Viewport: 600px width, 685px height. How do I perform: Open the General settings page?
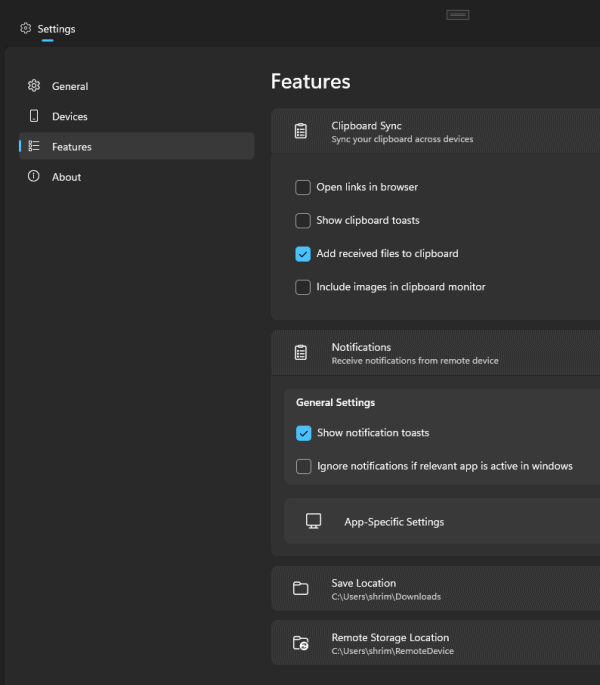(137, 86)
